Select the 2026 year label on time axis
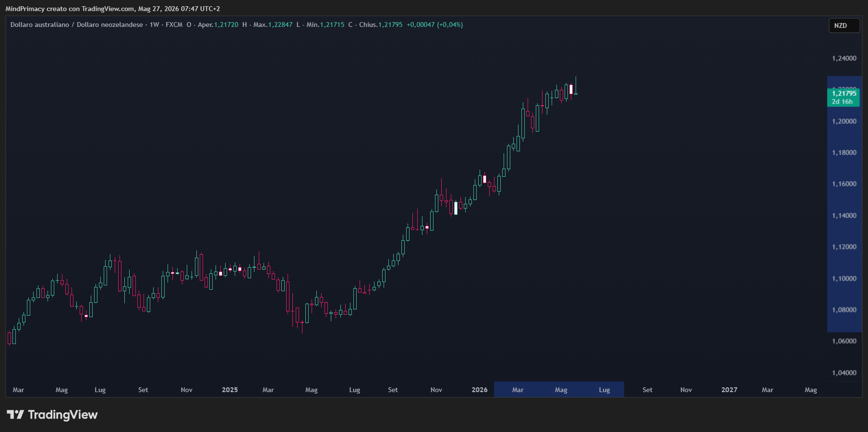 (480, 390)
